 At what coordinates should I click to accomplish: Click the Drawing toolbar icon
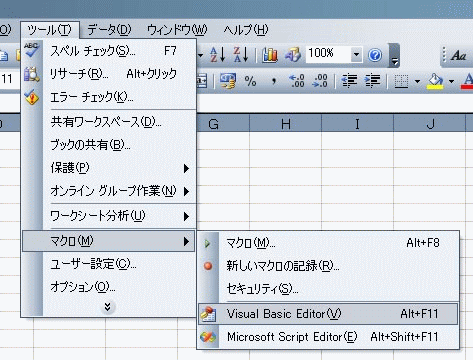[x=293, y=54]
